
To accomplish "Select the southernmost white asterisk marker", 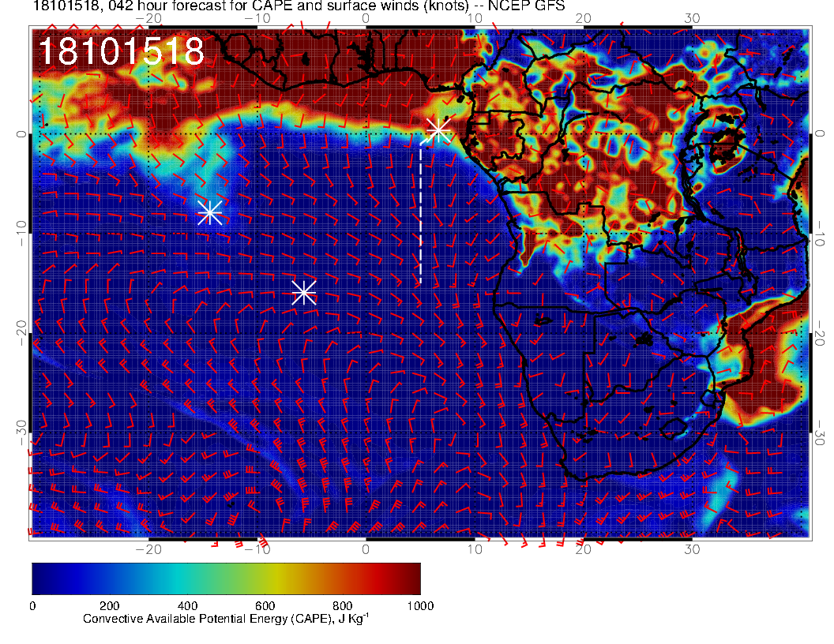I will (x=304, y=292).
